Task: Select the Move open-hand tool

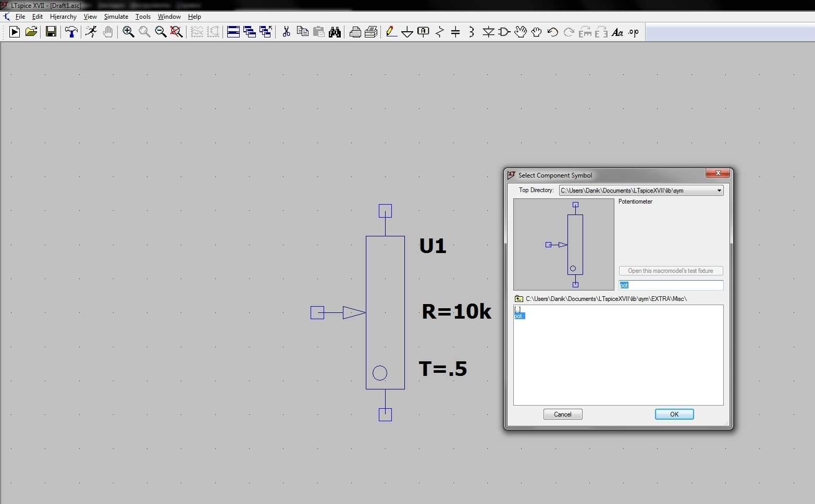Action: 521,32
